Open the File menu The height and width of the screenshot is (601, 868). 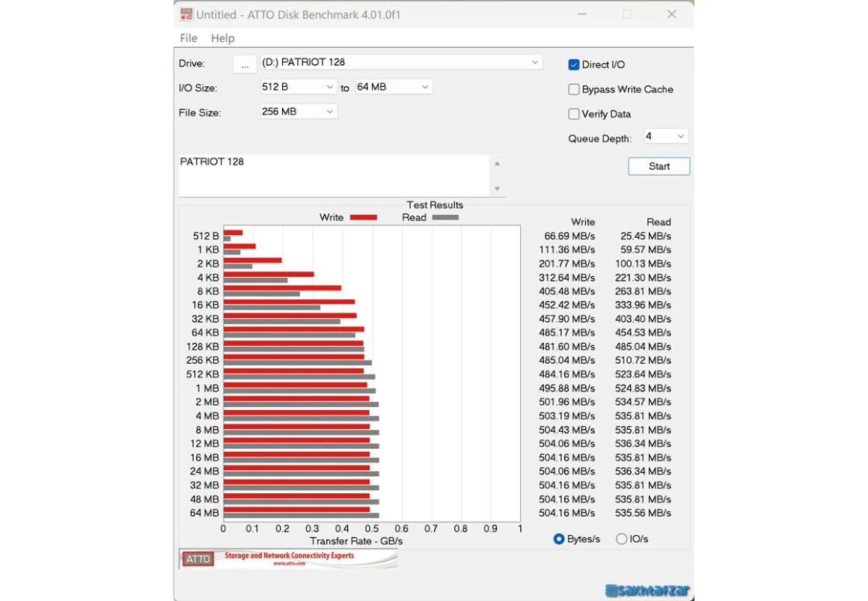189,38
